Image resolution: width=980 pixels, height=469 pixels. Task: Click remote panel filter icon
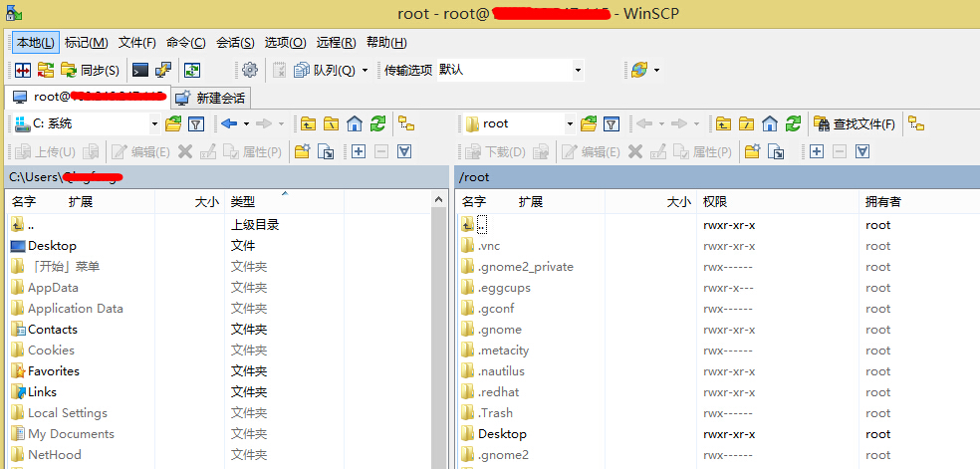point(612,123)
